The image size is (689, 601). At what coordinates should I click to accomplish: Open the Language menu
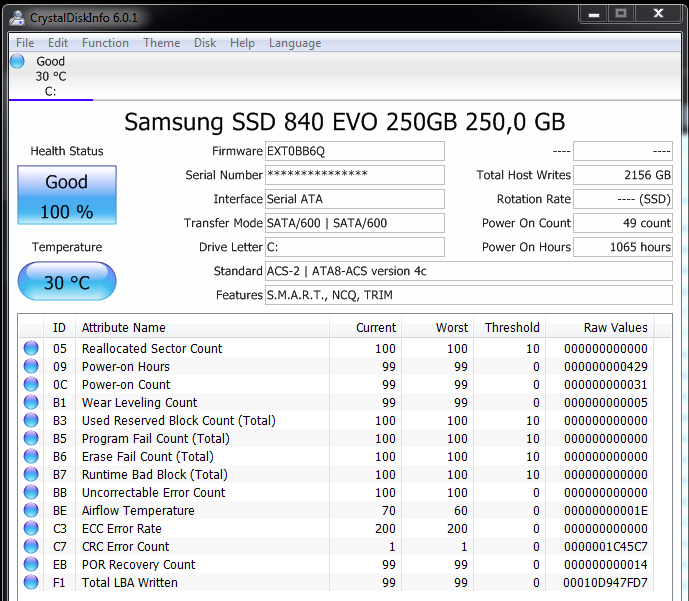(x=295, y=43)
